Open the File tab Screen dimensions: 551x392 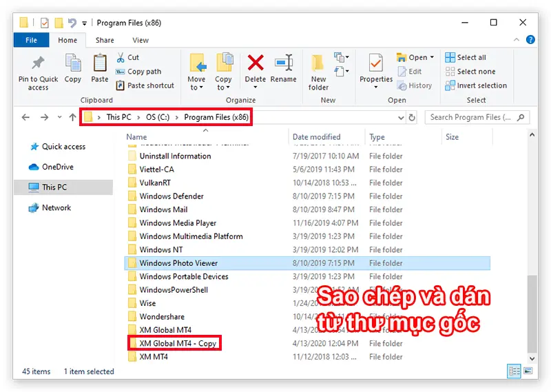[x=31, y=40]
